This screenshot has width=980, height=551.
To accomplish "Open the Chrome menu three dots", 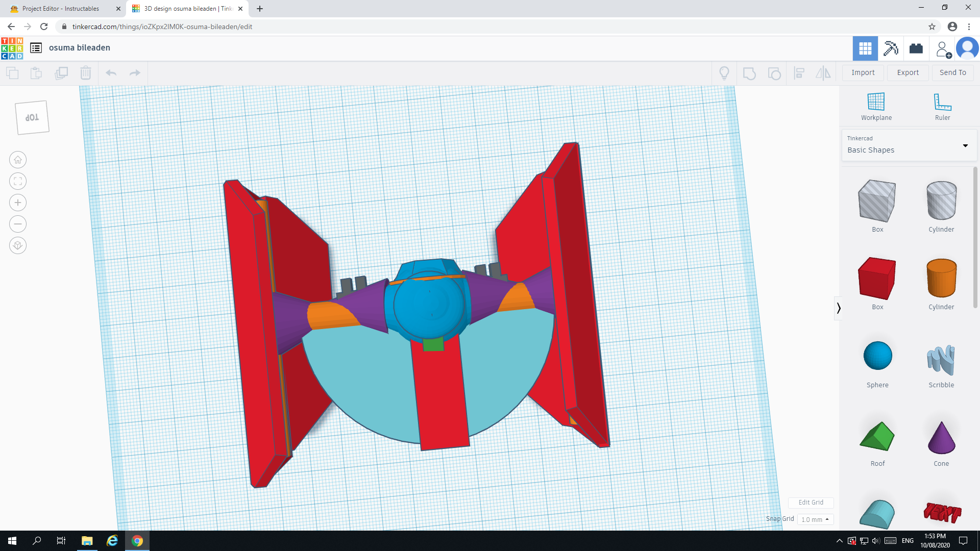I will (x=969, y=27).
